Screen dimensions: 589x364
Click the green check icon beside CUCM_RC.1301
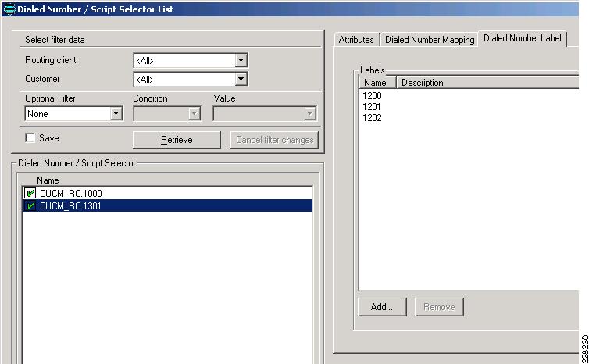coord(30,206)
